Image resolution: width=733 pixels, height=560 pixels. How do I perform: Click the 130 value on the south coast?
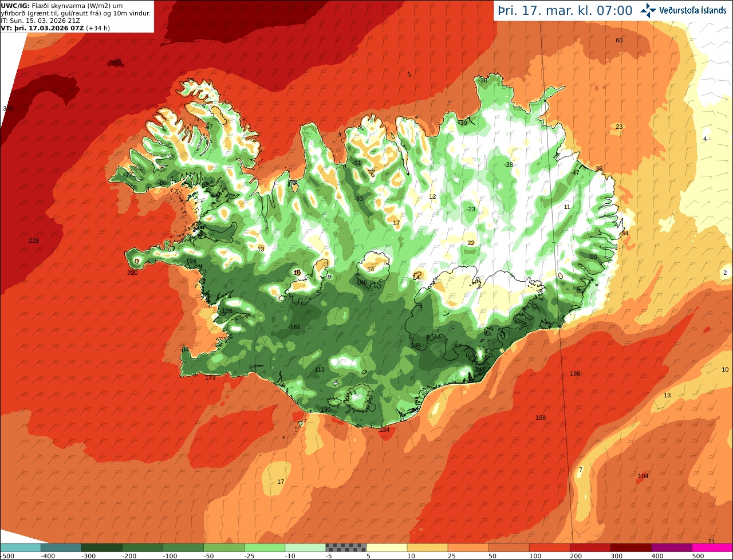(325, 409)
